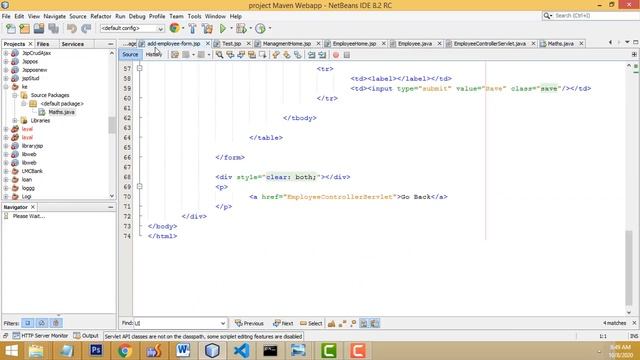Collapse code fold at line 57
The width and height of the screenshot is (640, 360).
[x=140, y=69]
